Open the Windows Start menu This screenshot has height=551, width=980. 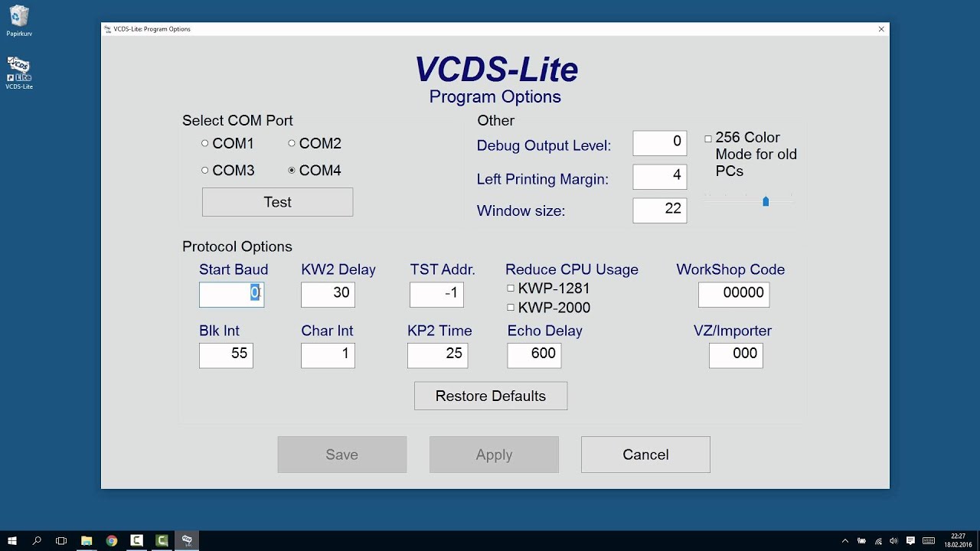tap(12, 540)
